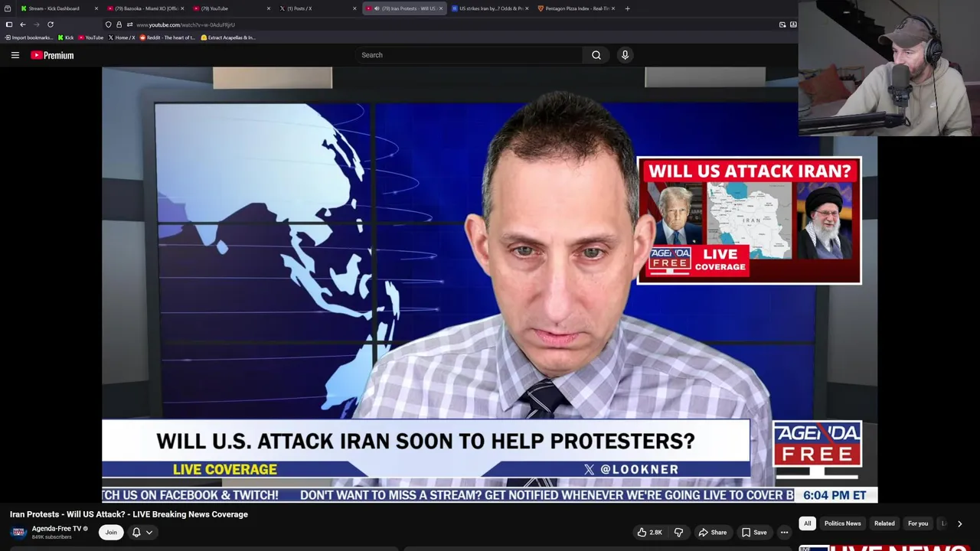Close the Stream - Kick Dashboard tab
This screenshot has width=980, height=551.
pos(96,8)
